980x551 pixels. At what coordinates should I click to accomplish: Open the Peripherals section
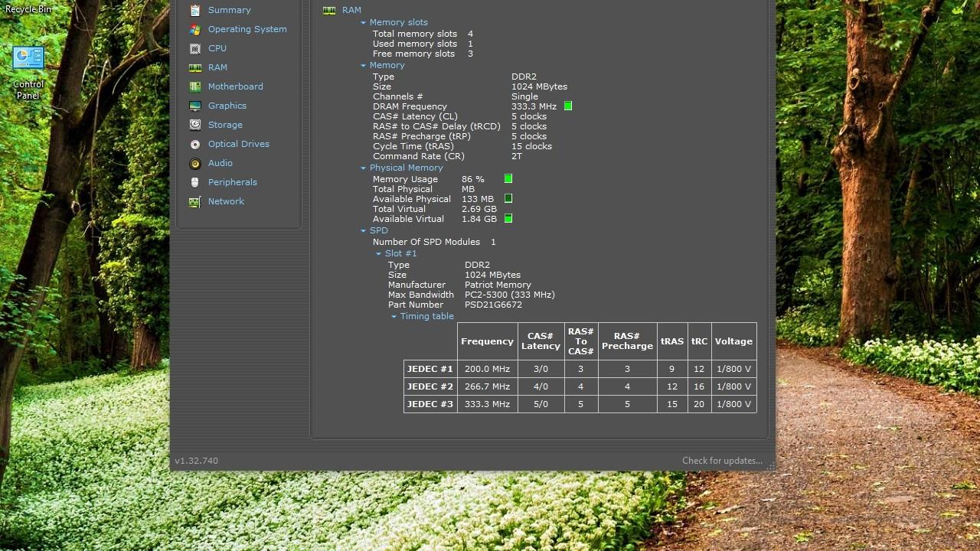232,182
